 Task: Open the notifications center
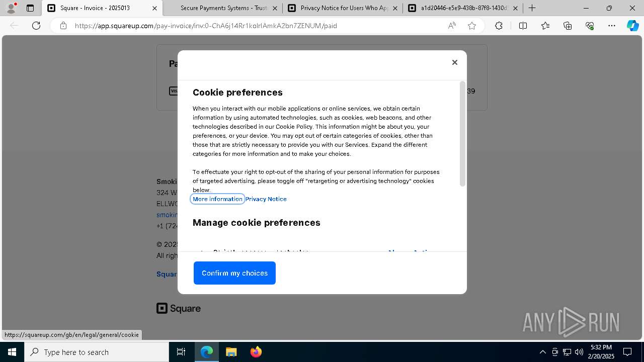[x=627, y=352]
